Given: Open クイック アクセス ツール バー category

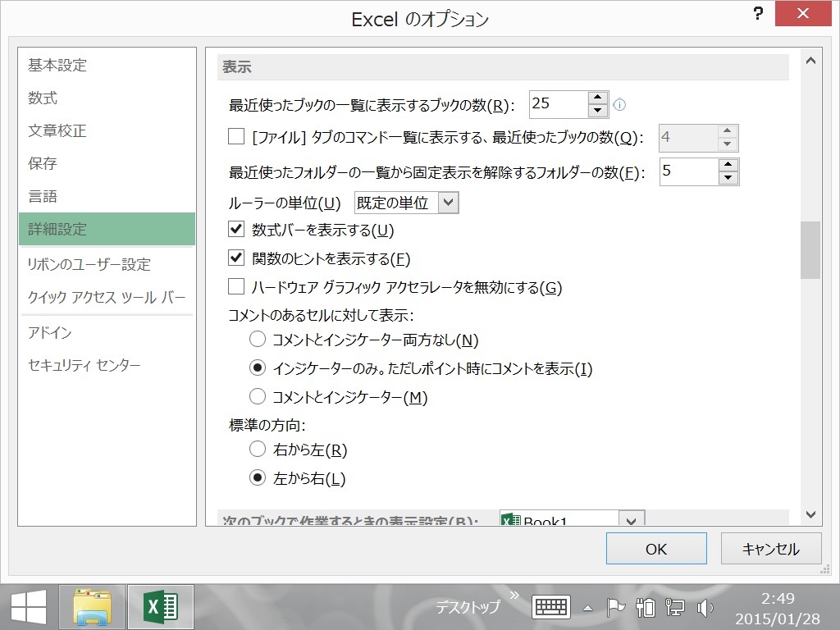Looking at the screenshot, I should click(x=107, y=297).
